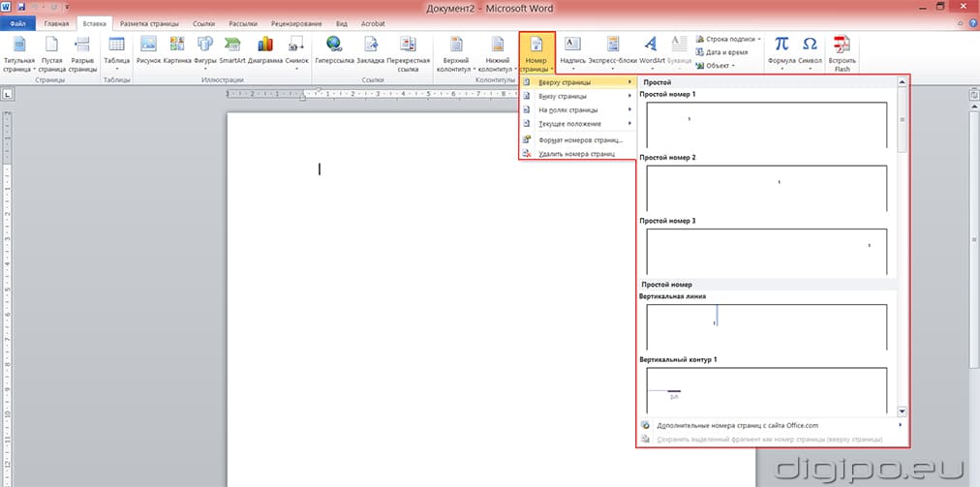Screen dimensions: 980x487
Task: Open the Символ omega icon
Action: click(810, 50)
